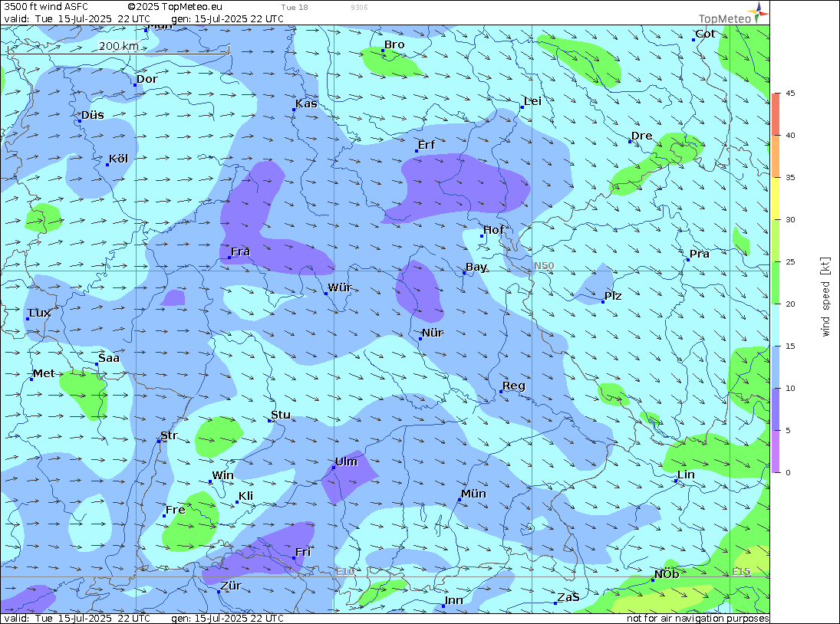
Task: Click the 'not for air navigation purposes' notice
Action: click(x=697, y=618)
